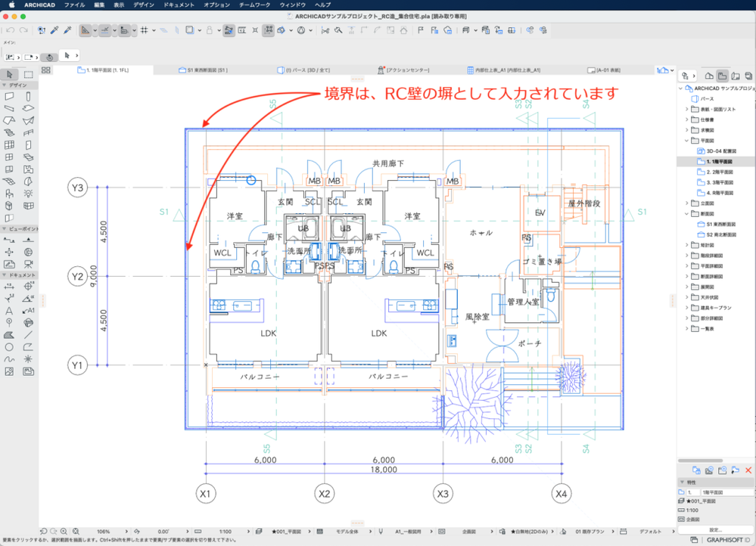
Task: Select the Column tool
Action: [x=29, y=96]
